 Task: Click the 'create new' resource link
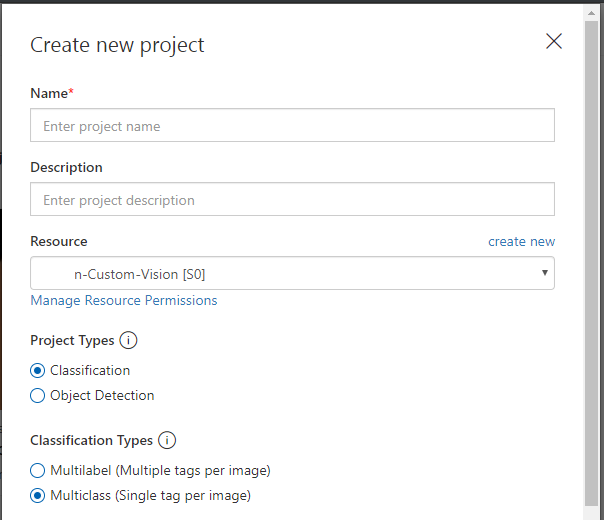(521, 242)
